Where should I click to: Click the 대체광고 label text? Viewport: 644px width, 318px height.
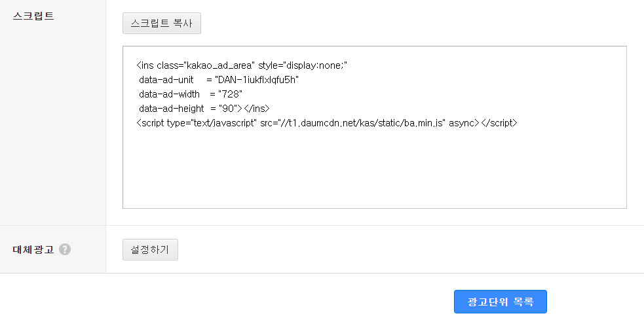coord(33,250)
